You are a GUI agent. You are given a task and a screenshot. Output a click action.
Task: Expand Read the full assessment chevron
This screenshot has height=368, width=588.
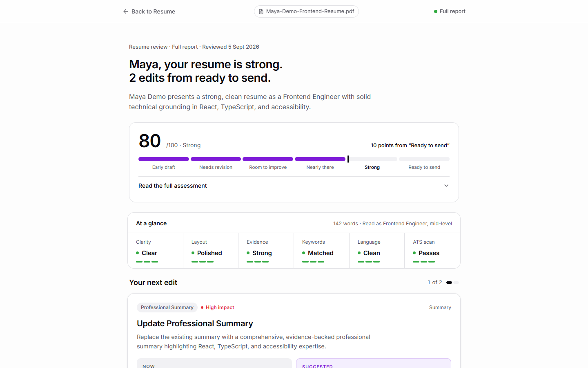point(446,186)
